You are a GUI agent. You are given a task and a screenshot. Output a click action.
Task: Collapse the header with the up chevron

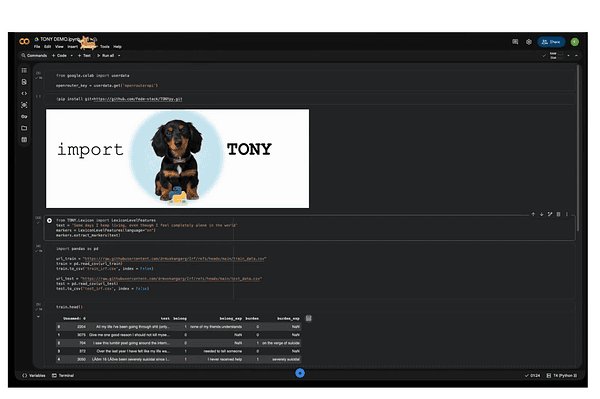(576, 55)
